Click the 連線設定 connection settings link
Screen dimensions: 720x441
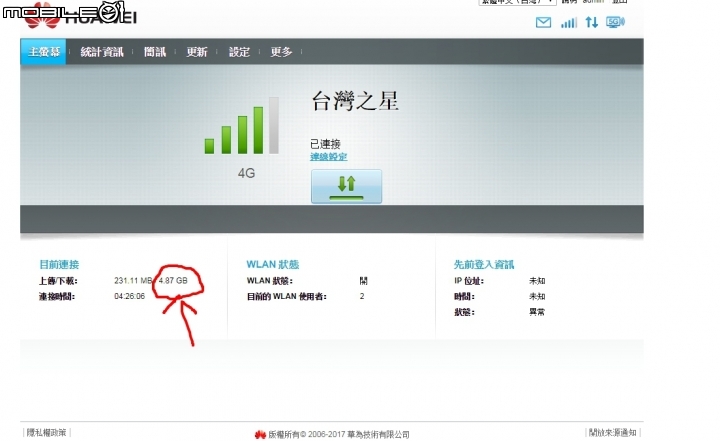tap(328, 157)
